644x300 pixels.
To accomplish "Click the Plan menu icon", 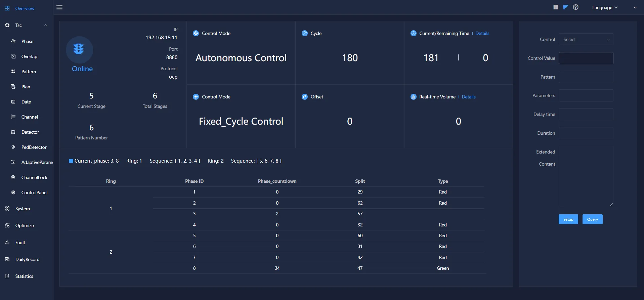I will coord(13,87).
